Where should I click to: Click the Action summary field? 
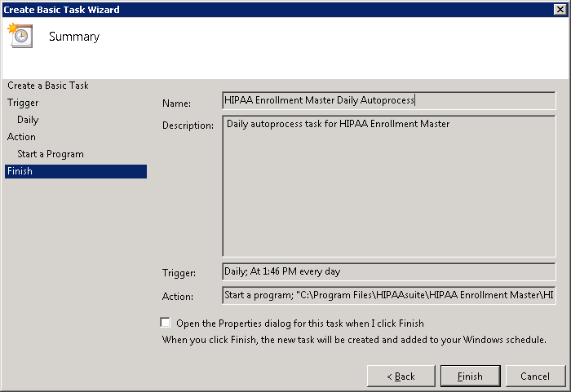(389, 295)
